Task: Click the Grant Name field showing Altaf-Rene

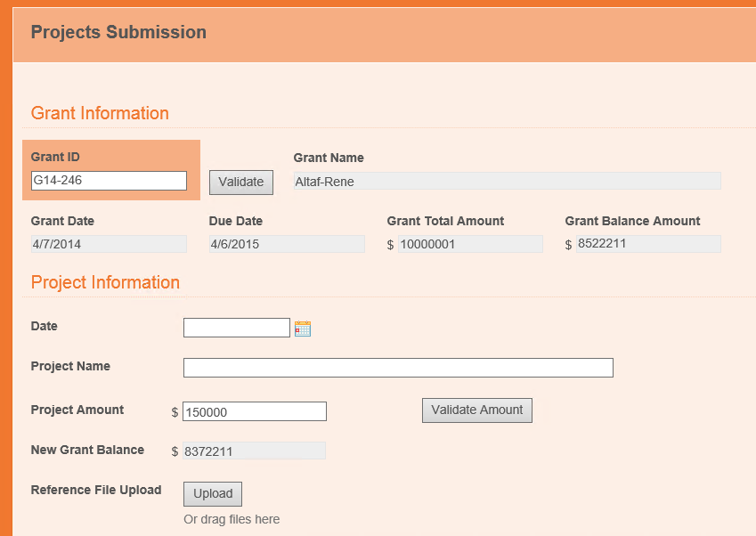Action: [x=508, y=182]
